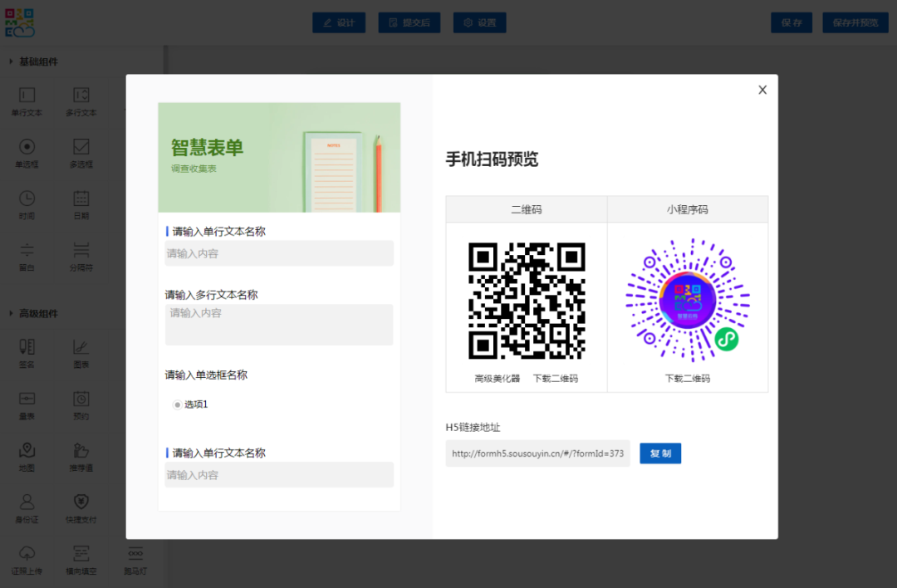Switch to the 二维码 tab
Viewport: 897px width, 588px height.
point(527,209)
